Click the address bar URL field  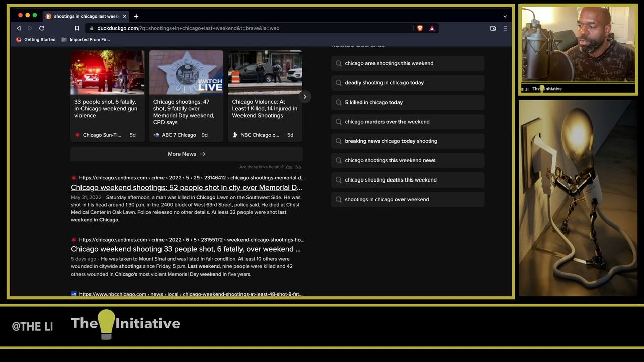pyautogui.click(x=252, y=28)
